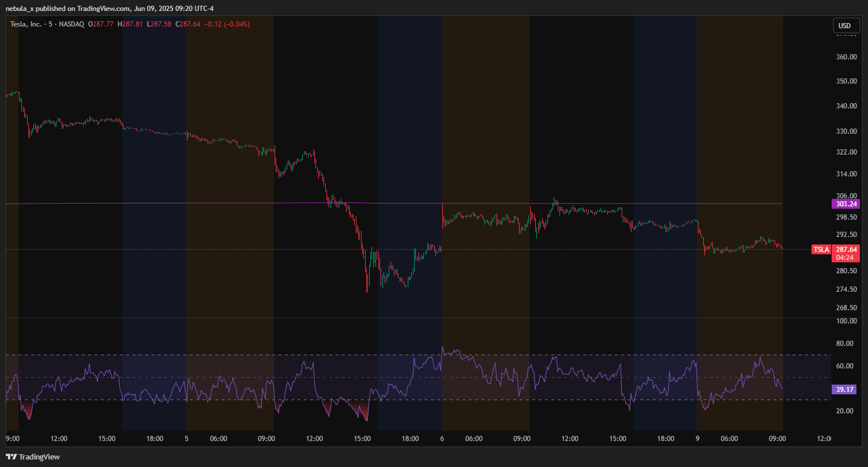Click the 330.00 price axis label

pyautogui.click(x=846, y=131)
